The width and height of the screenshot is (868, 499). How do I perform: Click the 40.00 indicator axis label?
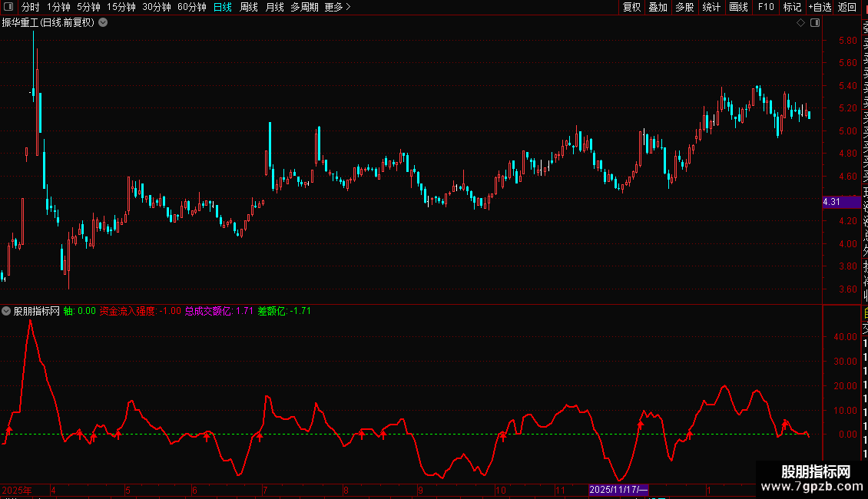[x=845, y=336]
